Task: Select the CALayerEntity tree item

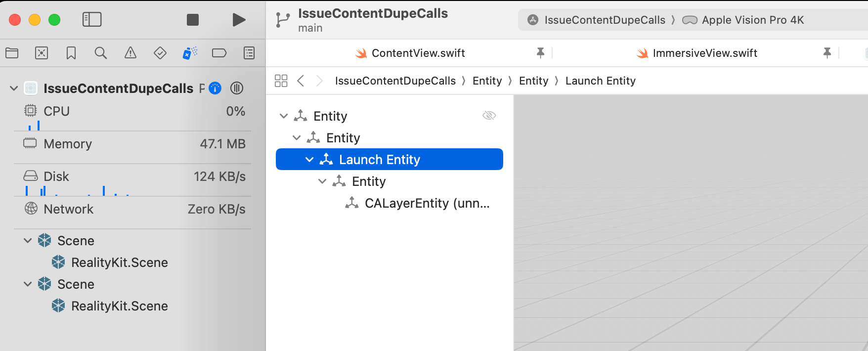Action: point(426,203)
